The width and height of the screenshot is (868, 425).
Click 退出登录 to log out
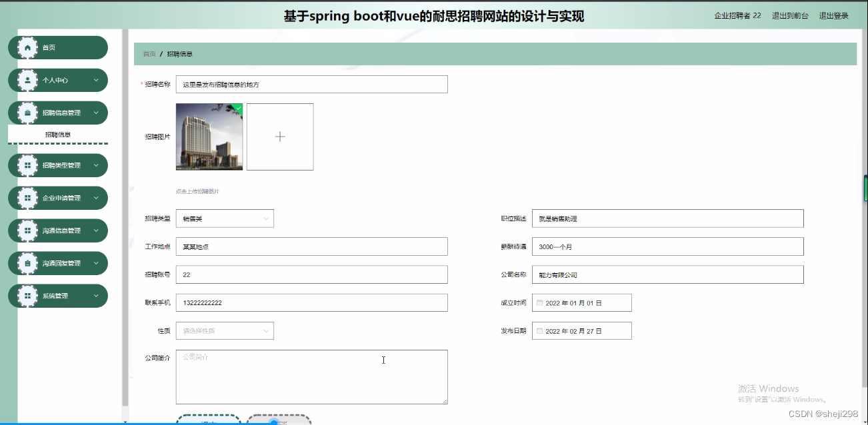[834, 15]
